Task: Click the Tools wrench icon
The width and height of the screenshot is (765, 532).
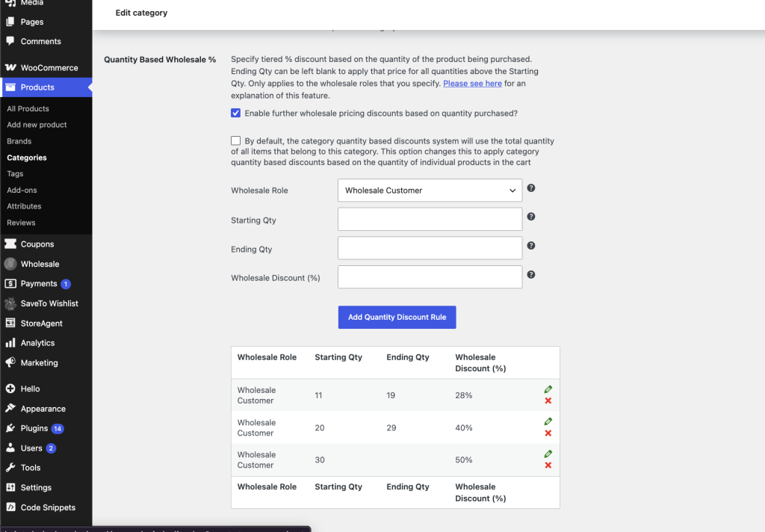Action: 10,468
